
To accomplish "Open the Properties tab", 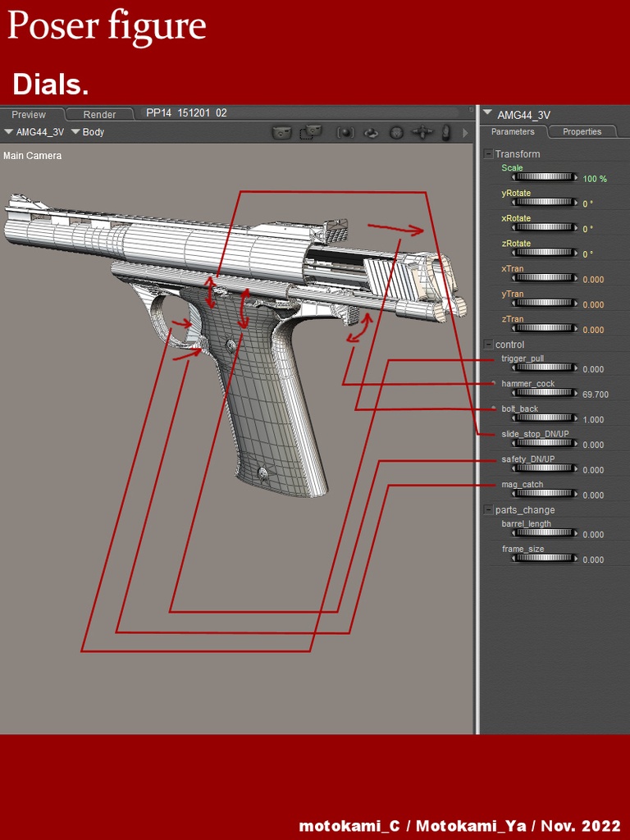I will [x=582, y=131].
